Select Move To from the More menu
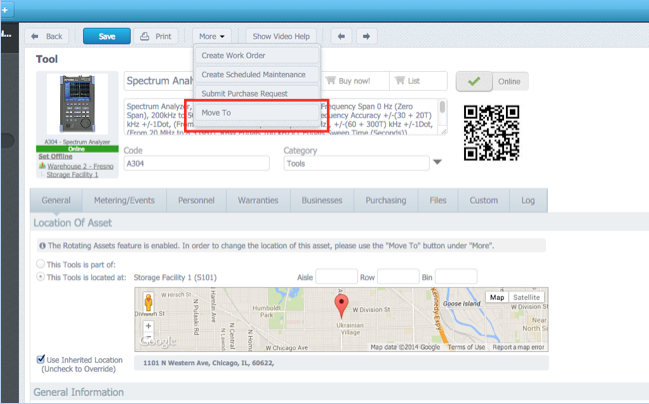Screen dimensions: 649x404 tap(216, 113)
